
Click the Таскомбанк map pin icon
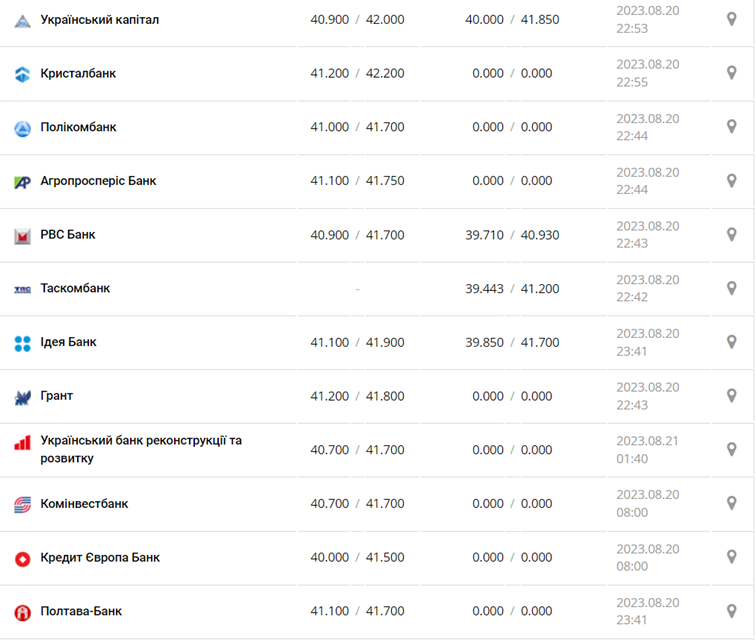pos(731,288)
